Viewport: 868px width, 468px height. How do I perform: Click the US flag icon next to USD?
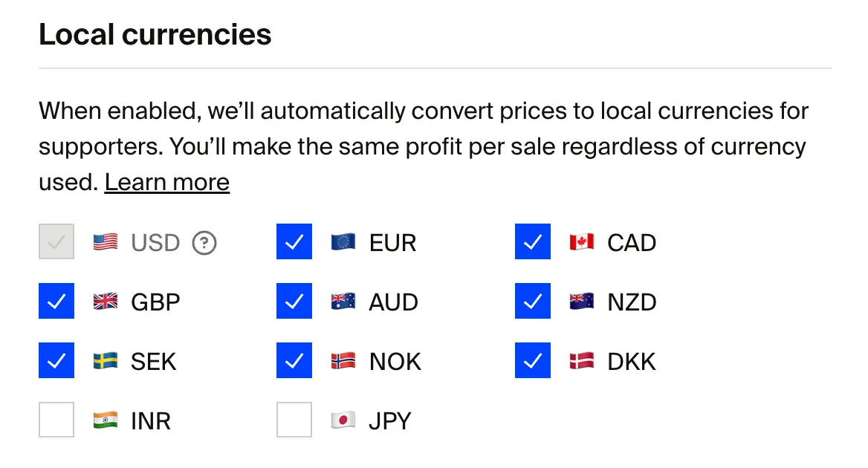coord(104,241)
